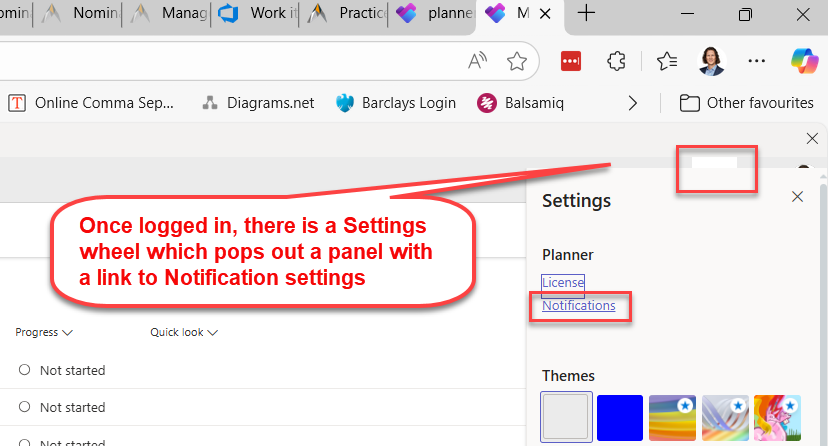Image resolution: width=828 pixels, height=446 pixels.
Task: Select the default light grey theme
Action: click(x=567, y=417)
